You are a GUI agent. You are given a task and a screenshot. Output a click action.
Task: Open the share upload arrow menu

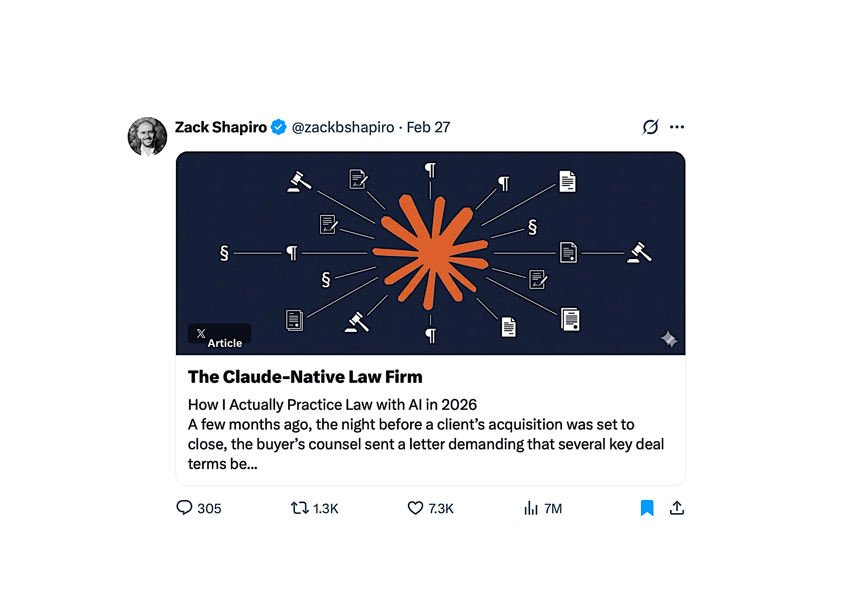677,508
